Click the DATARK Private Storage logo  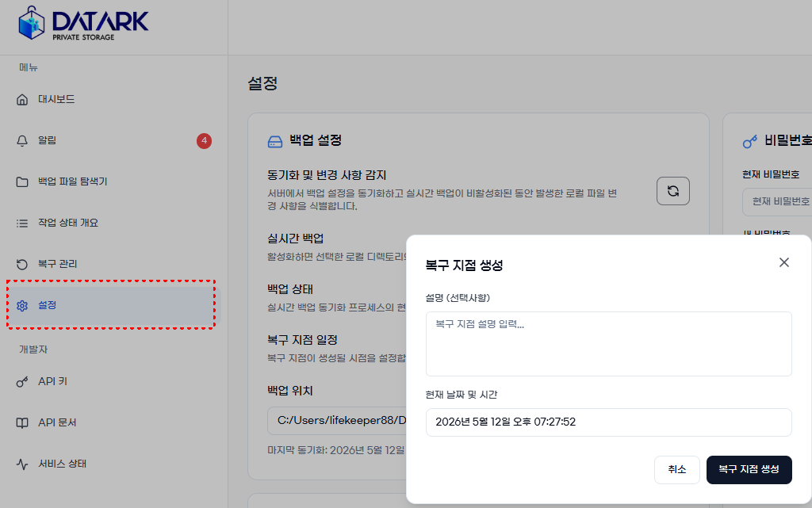pos(82,23)
